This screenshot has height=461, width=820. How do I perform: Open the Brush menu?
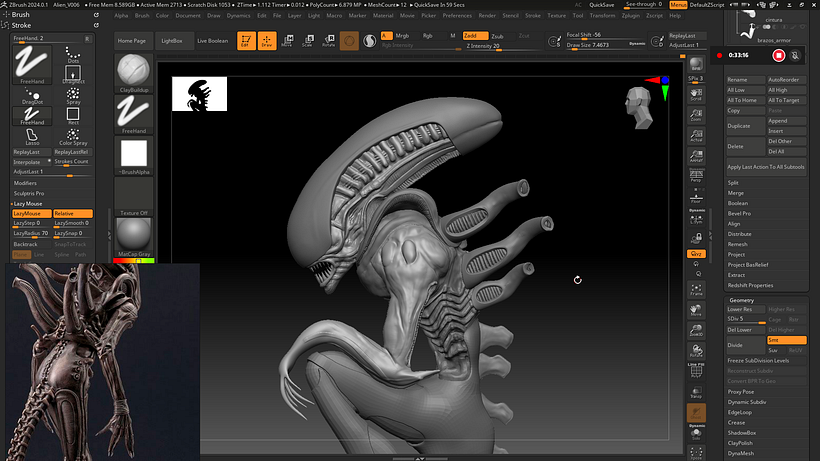point(142,16)
